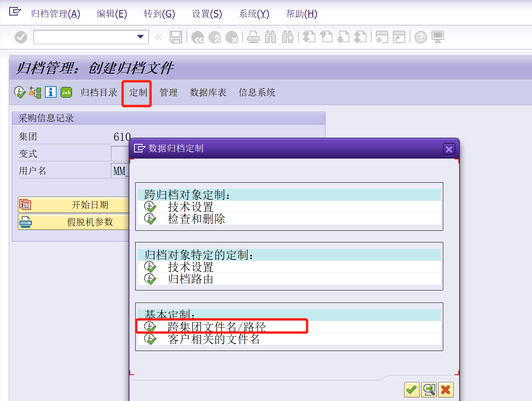This screenshot has height=401, width=532.
Task: Click the Previous Page icon
Action: point(326,37)
